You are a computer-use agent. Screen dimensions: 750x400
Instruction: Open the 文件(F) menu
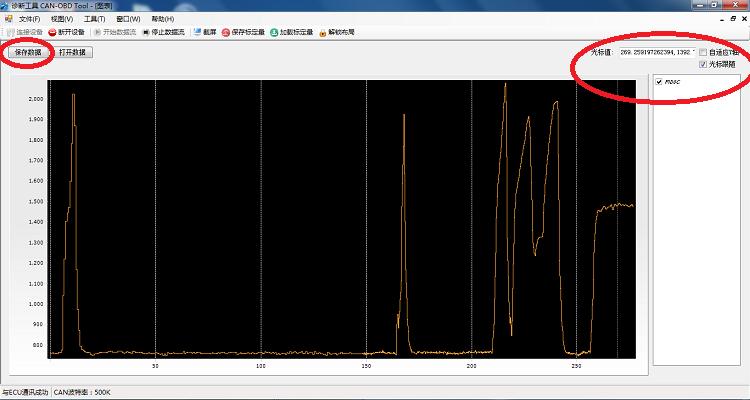[29, 19]
